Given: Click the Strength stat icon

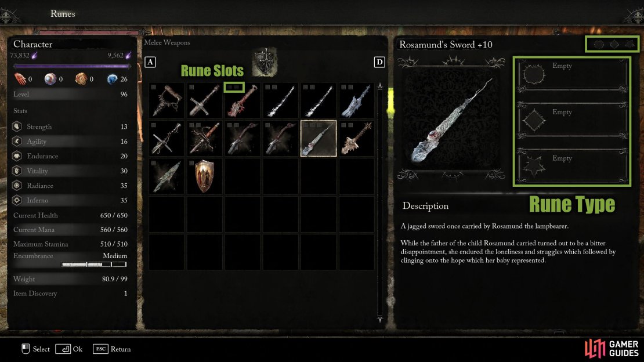Looking at the screenshot, I should coord(17,126).
